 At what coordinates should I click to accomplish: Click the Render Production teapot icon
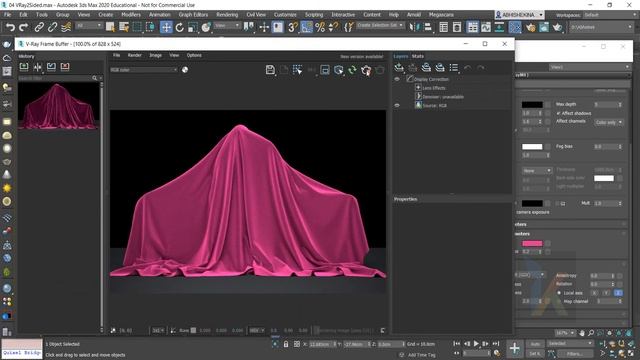click(558, 27)
